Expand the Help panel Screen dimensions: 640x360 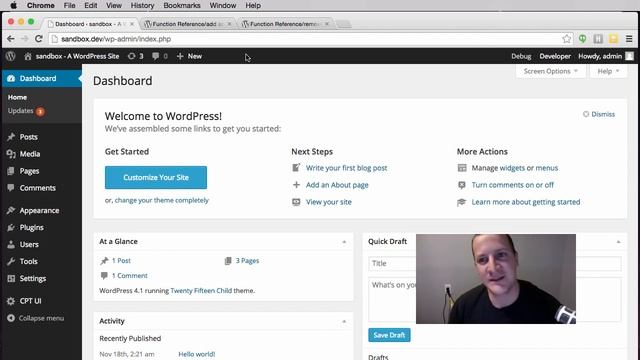pyautogui.click(x=608, y=71)
